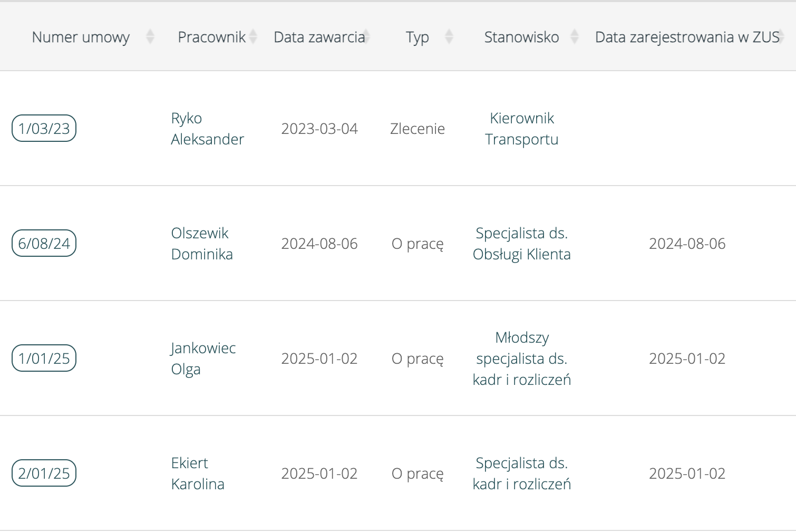
Task: Open contract 6/08/24
Action: click(x=44, y=243)
